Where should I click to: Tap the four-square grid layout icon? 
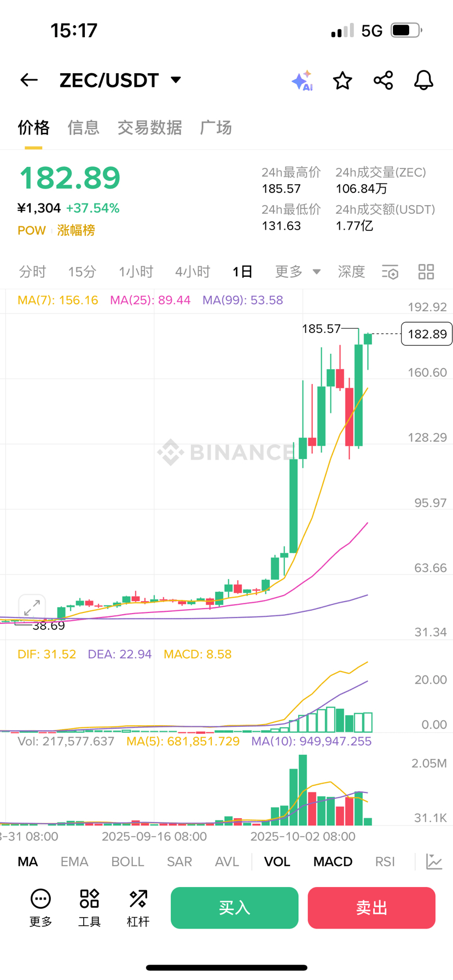pos(426,272)
